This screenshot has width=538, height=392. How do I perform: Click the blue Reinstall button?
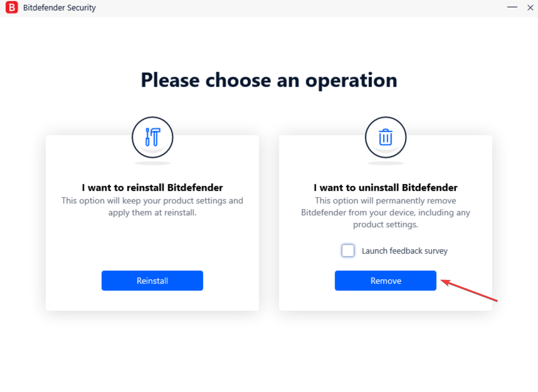pyautogui.click(x=152, y=280)
